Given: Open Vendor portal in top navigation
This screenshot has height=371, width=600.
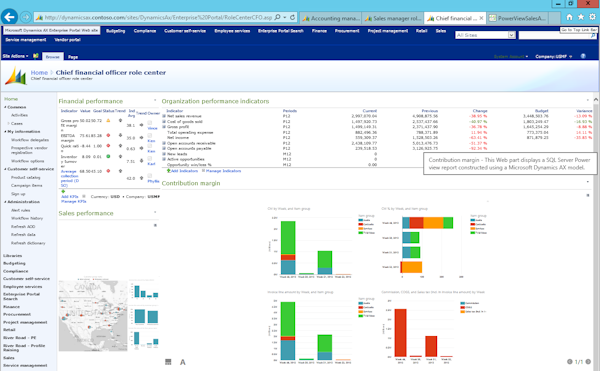Looking at the screenshot, I should (67, 40).
